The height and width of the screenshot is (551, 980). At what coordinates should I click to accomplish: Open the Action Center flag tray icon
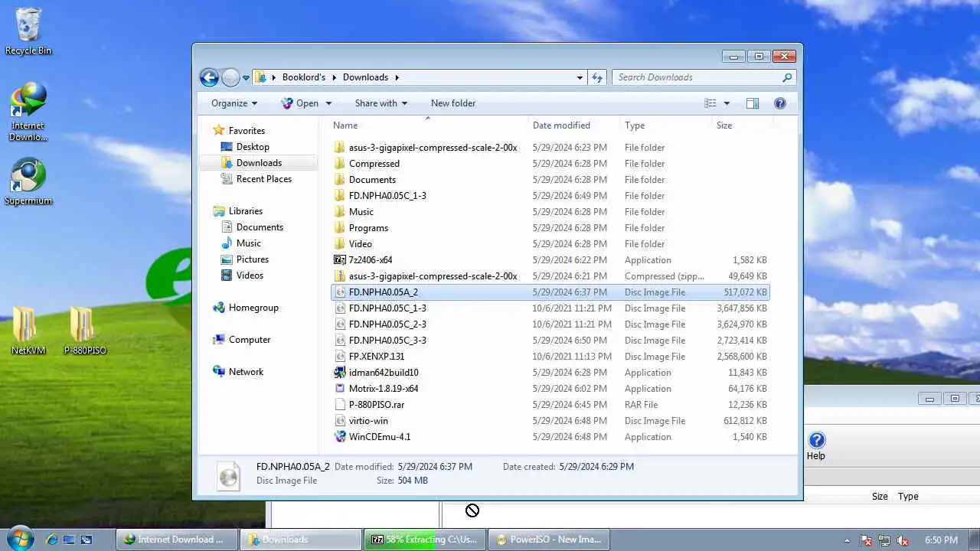tap(867, 540)
